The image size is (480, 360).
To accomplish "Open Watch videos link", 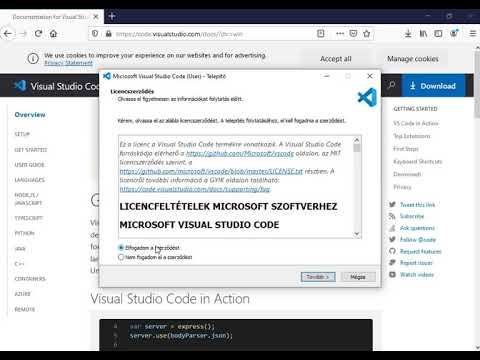I will [417, 275].
